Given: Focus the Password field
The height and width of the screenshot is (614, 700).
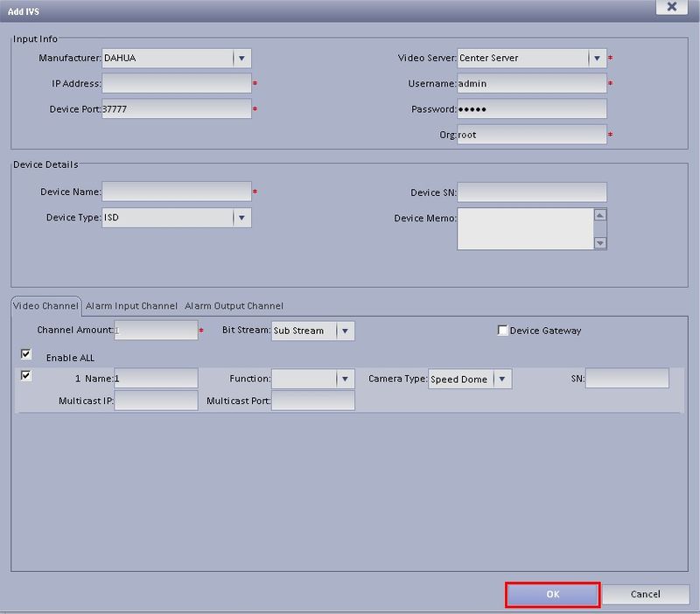Looking at the screenshot, I should [532, 108].
